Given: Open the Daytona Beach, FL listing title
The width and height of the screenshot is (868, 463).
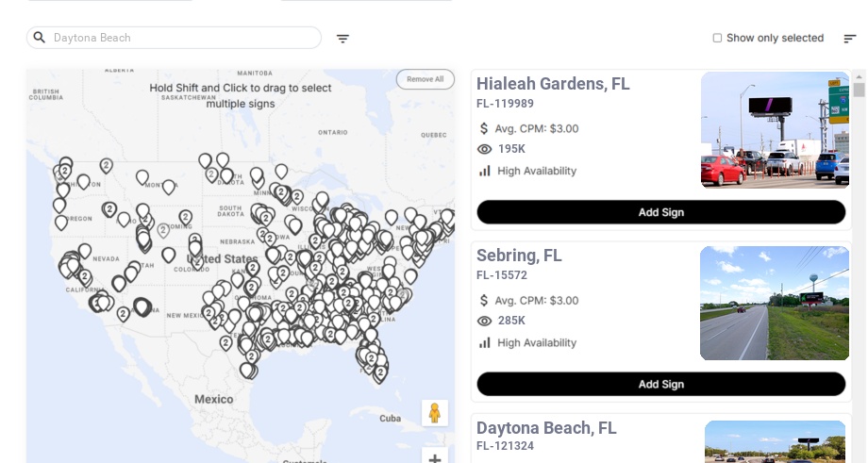Looking at the screenshot, I should click(x=546, y=428).
